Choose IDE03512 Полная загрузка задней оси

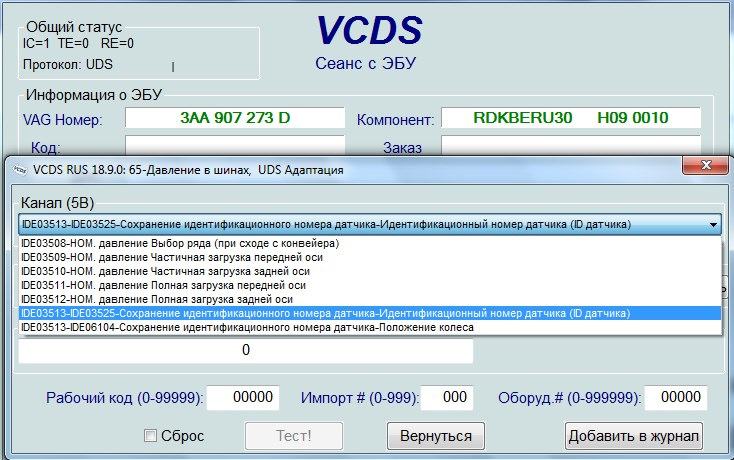pyautogui.click(x=370, y=299)
